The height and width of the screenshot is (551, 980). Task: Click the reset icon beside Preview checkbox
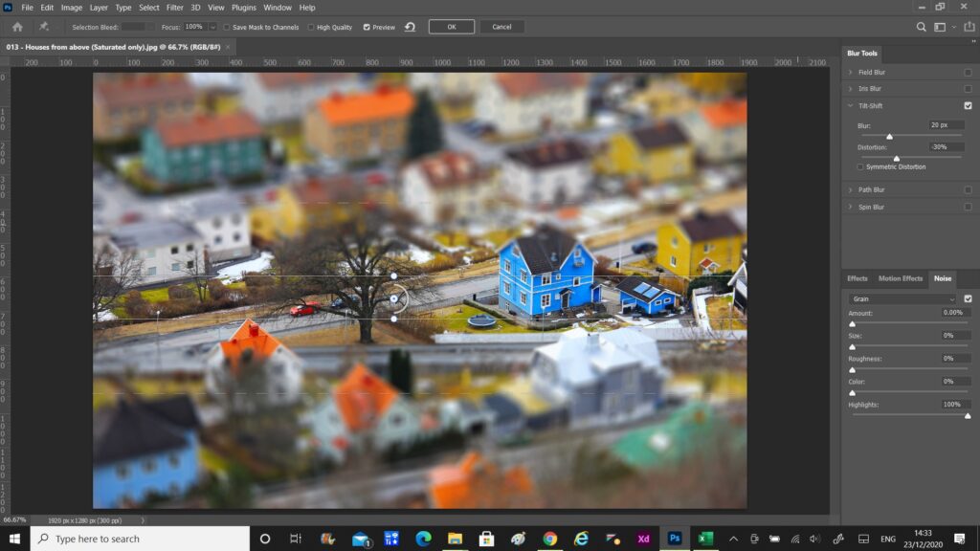[x=410, y=27]
